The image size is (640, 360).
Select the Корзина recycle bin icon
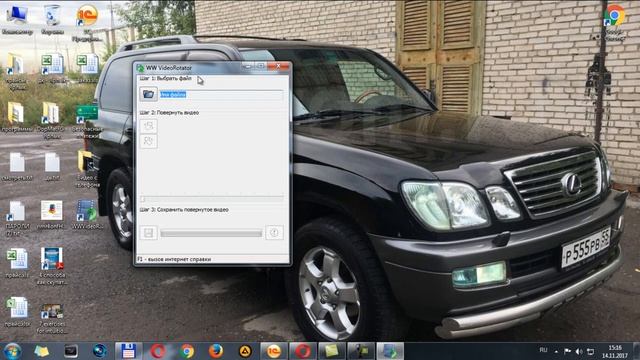tap(52, 20)
